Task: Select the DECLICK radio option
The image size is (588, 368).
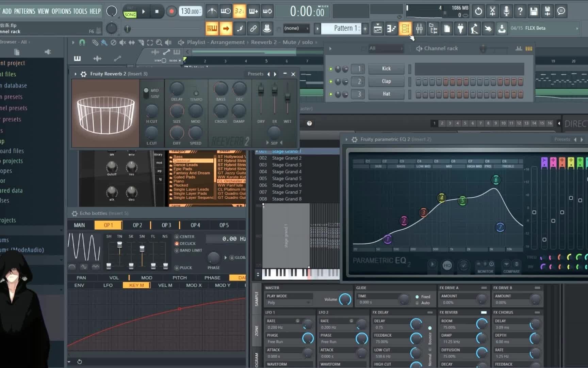Action: pos(177,244)
